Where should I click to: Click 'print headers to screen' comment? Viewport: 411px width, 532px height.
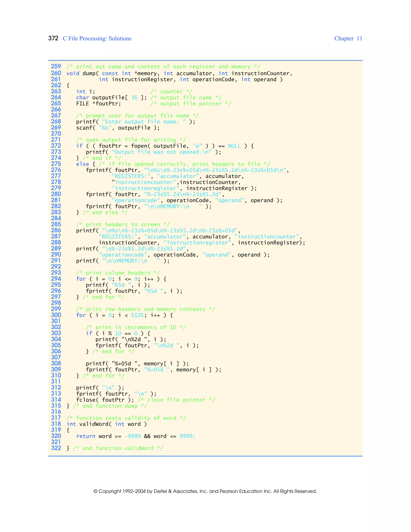123,224
